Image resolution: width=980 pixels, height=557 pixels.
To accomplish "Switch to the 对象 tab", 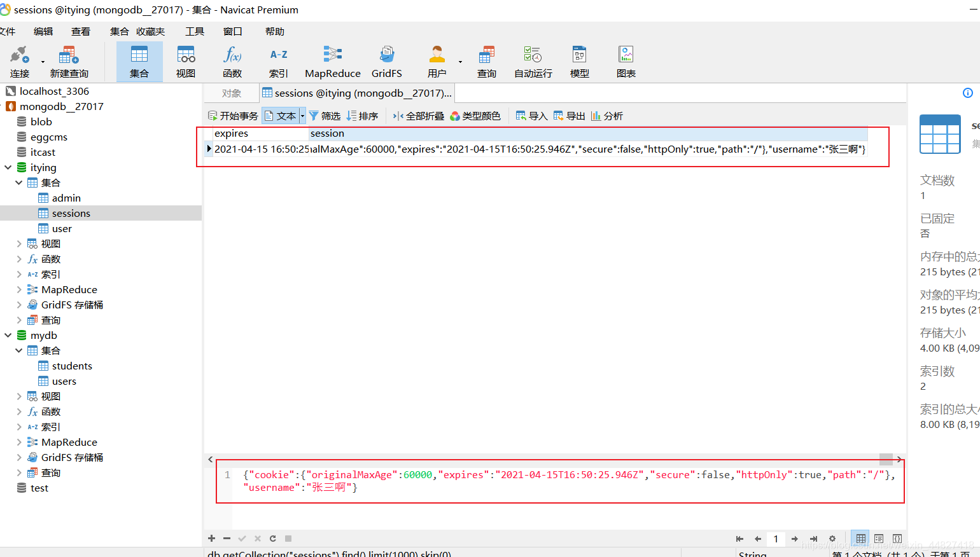I will (232, 93).
